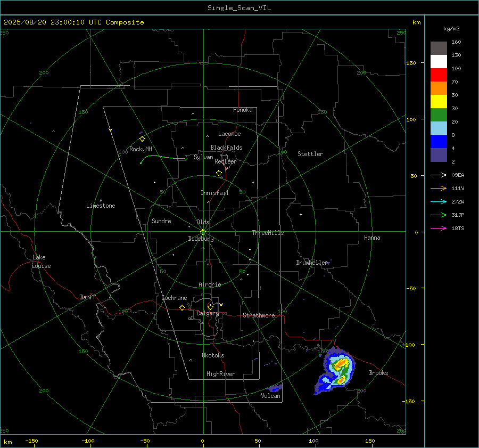
Task: Click the Lacombe label
Action: pos(229,134)
